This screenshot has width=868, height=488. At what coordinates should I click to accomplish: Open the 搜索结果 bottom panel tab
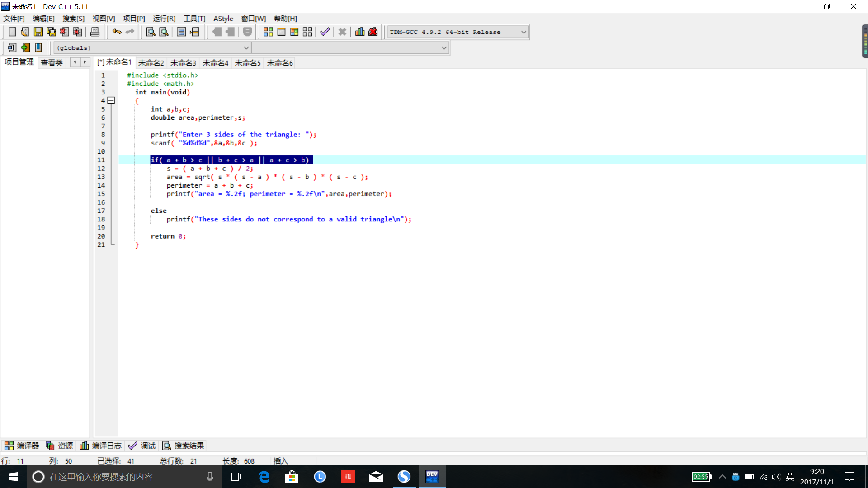[x=183, y=446]
